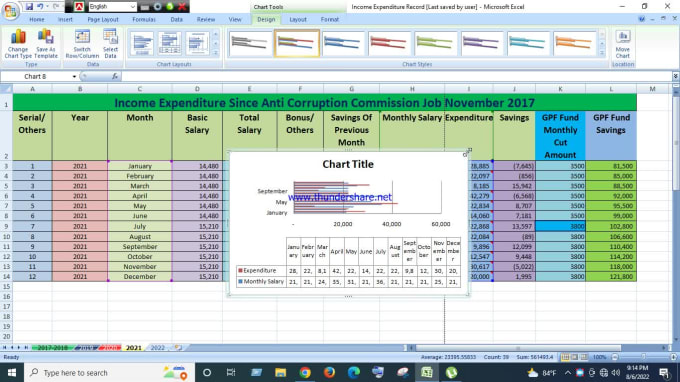Click the formula bar input
Viewport: 680px width, 382px height.
pyautogui.click(x=396, y=76)
